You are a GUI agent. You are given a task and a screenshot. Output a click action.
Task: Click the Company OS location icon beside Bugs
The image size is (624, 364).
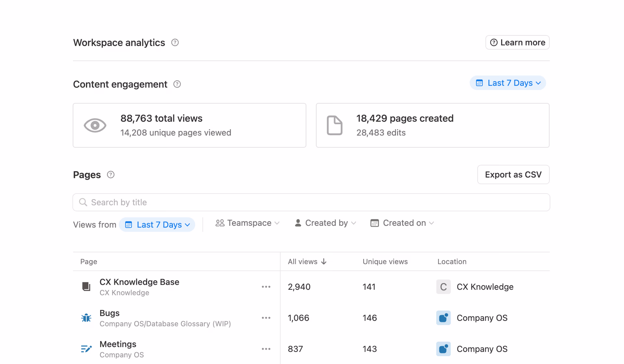click(x=443, y=318)
